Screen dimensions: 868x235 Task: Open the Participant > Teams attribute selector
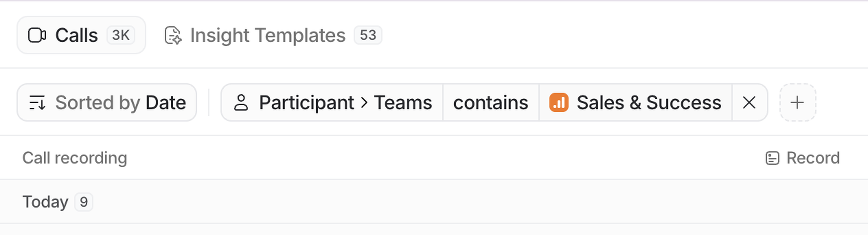(345, 102)
